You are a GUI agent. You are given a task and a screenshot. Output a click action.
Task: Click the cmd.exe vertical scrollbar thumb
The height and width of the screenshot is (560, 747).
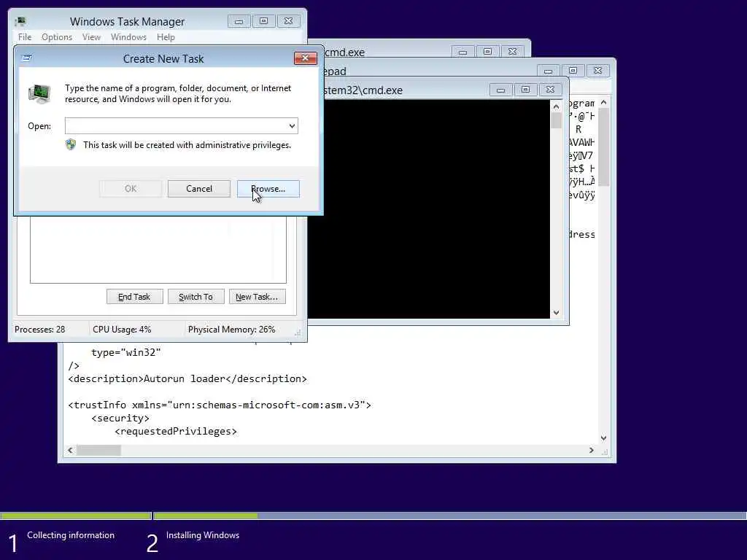[x=556, y=120]
